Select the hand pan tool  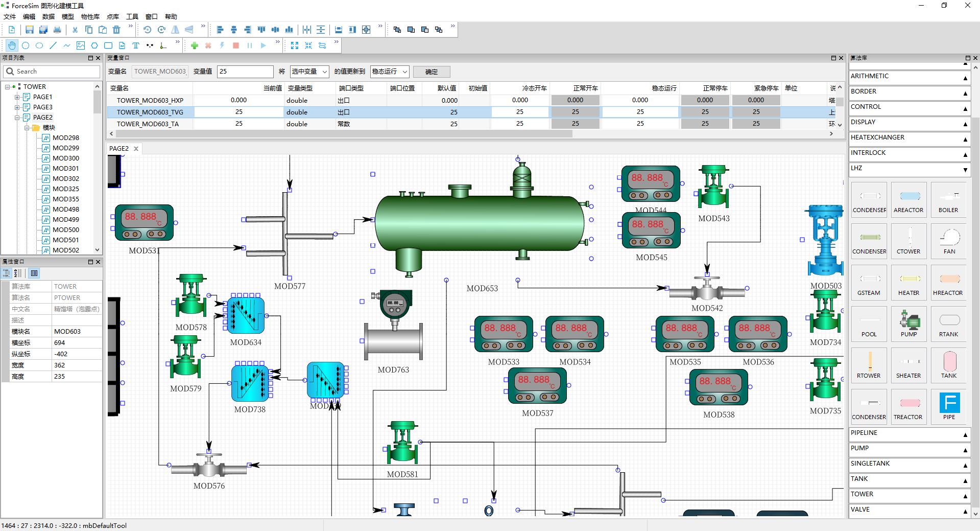pyautogui.click(x=12, y=45)
